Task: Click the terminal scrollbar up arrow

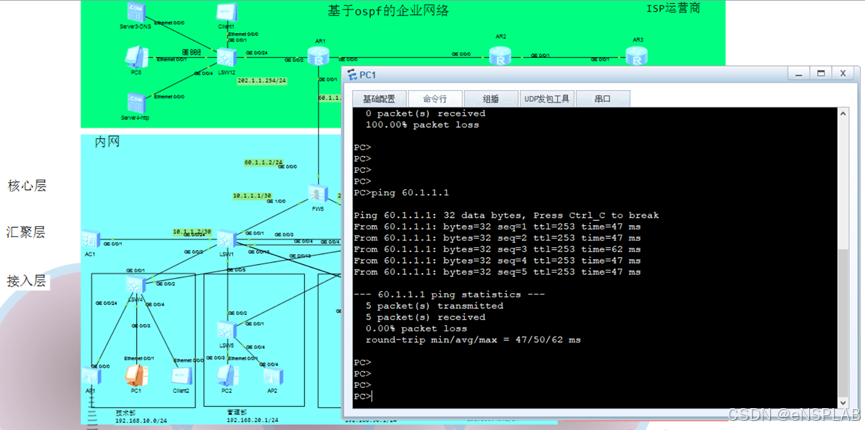Action: pyautogui.click(x=843, y=113)
